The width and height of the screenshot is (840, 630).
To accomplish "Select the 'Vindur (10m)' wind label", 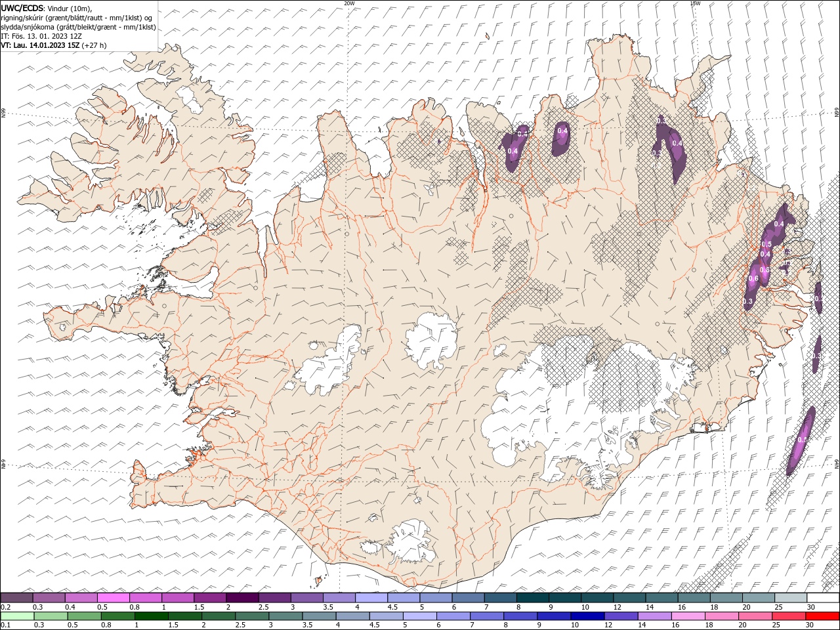I will click(x=70, y=7).
